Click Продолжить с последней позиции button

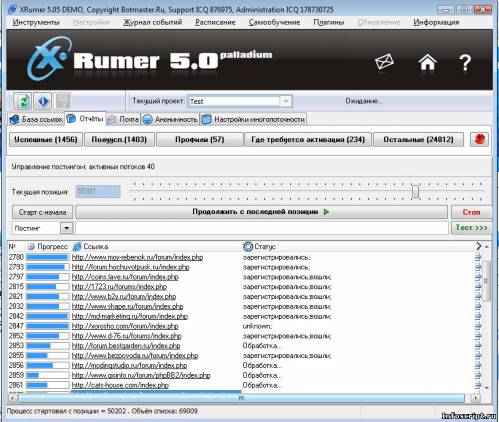[x=261, y=212]
